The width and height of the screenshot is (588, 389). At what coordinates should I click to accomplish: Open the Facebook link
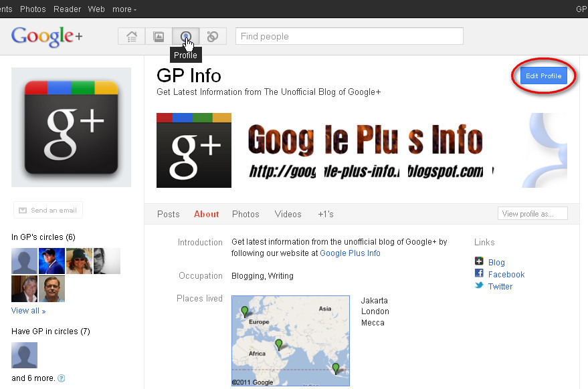[506, 274]
